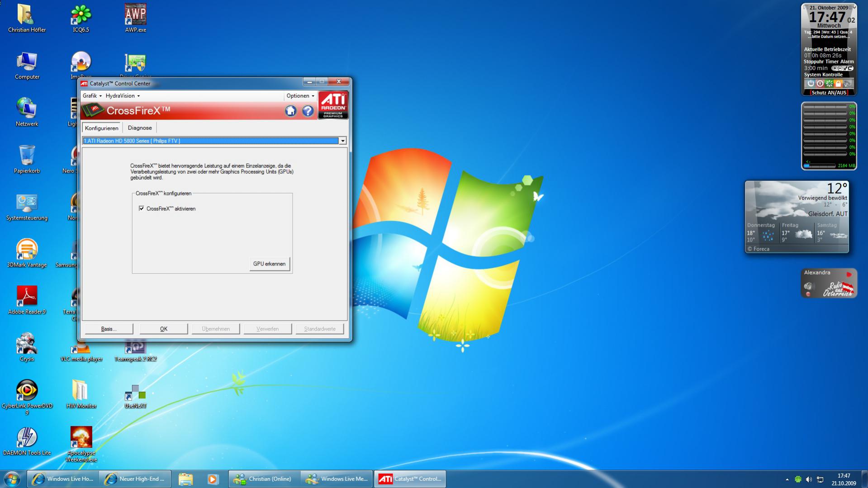Viewport: 868px width, 488px height.
Task: Switch to Windows Live Ho... taskbar window
Action: tap(63, 479)
